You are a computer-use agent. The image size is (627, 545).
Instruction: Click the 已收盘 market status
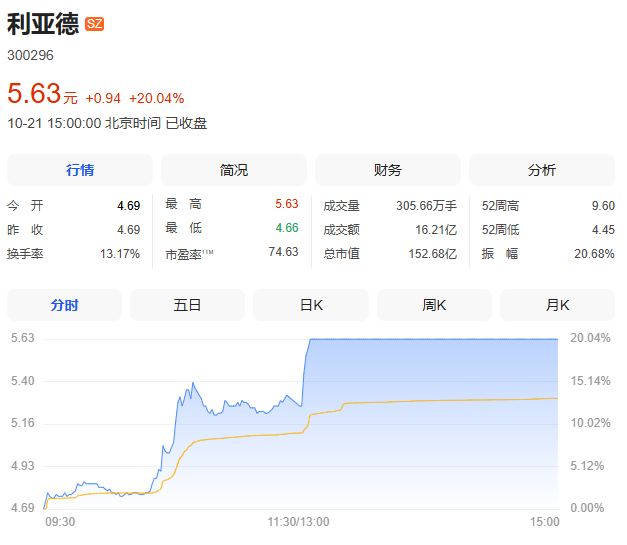coord(186,123)
